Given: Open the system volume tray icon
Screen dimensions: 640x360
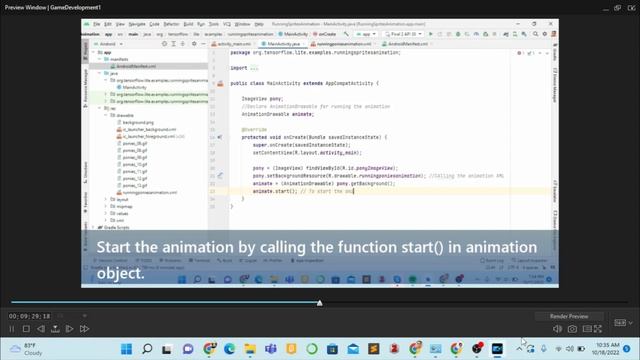Looking at the screenshot, I should pos(570,349).
